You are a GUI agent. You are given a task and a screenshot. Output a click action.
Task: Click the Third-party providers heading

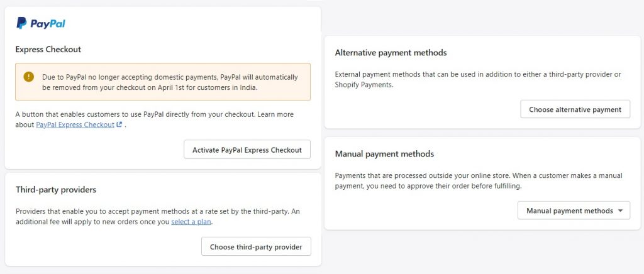click(56, 189)
